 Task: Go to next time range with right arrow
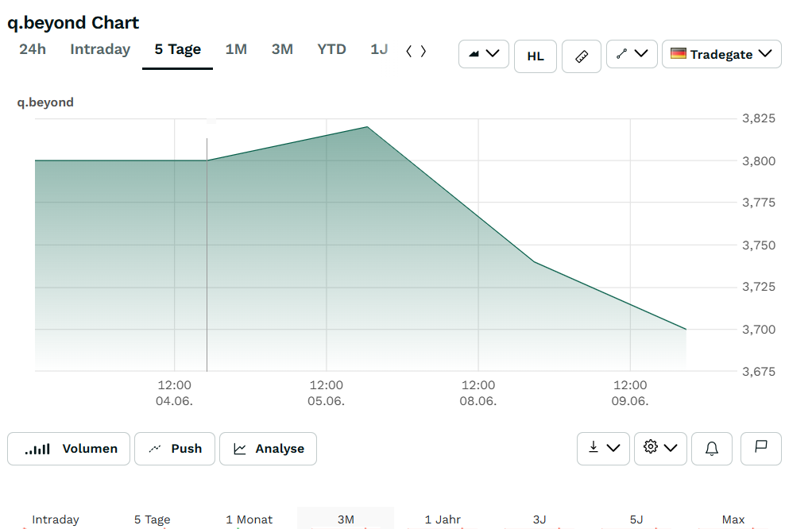(x=423, y=52)
